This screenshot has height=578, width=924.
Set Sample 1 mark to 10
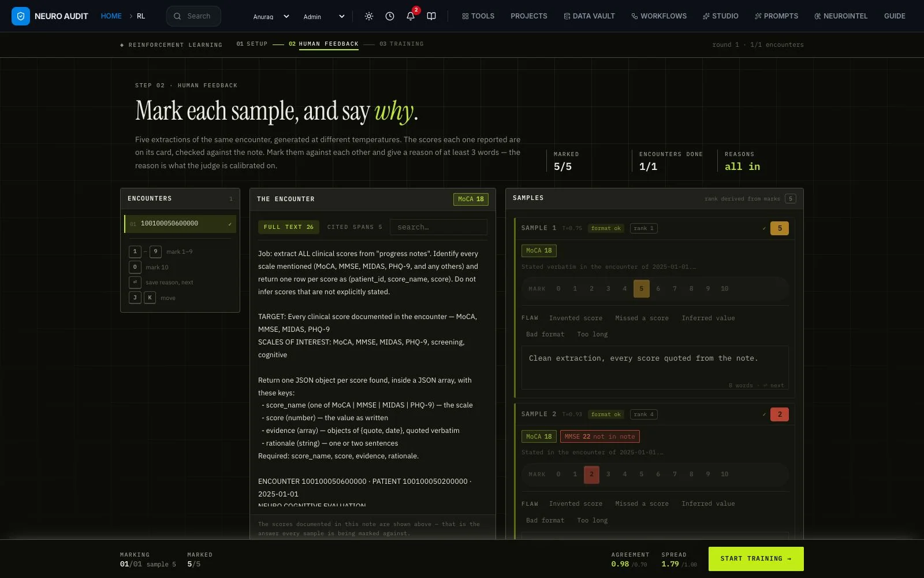pyautogui.click(x=724, y=288)
